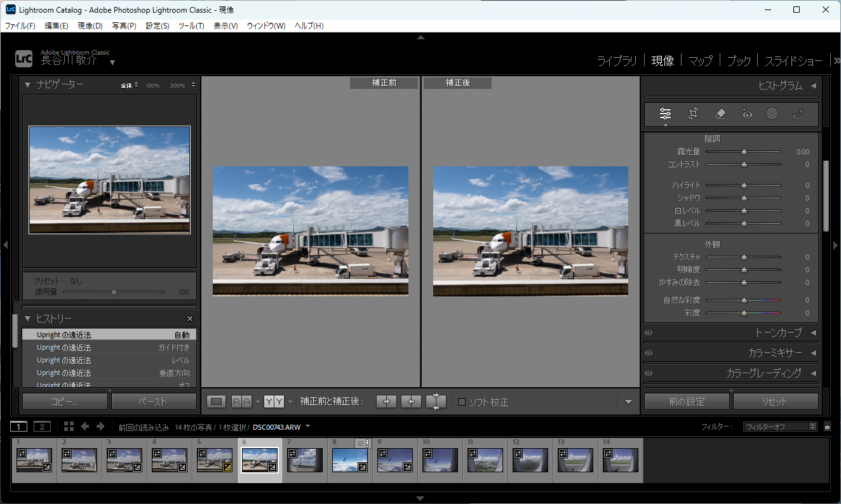841x504 pixels.
Task: Activate the Red Eye correction tool
Action: [746, 114]
